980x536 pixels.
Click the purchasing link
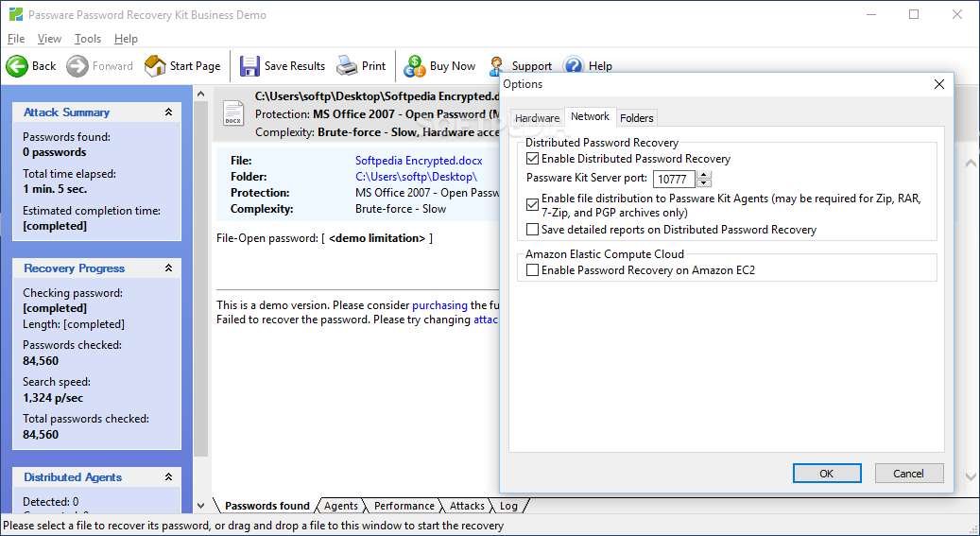(440, 305)
